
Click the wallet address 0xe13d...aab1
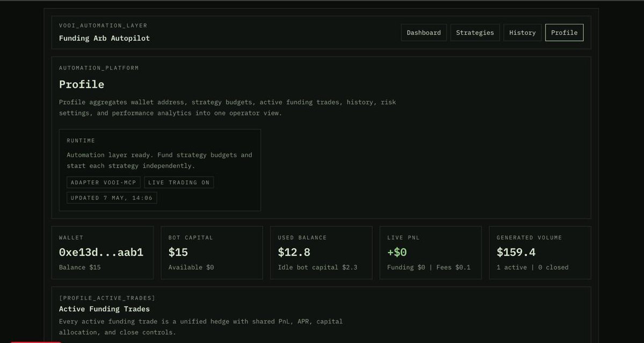point(101,252)
